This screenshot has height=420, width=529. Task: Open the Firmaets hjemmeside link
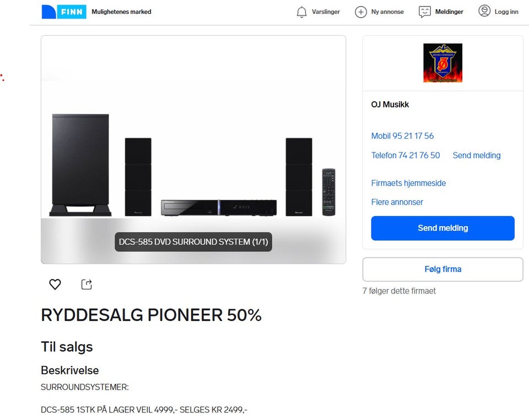(x=408, y=183)
